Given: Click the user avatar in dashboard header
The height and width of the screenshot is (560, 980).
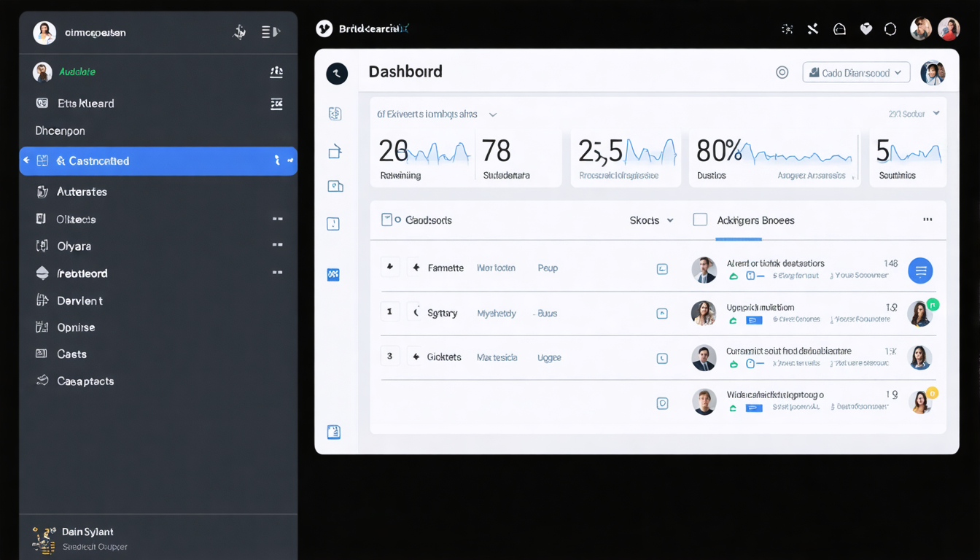Looking at the screenshot, I should point(933,73).
